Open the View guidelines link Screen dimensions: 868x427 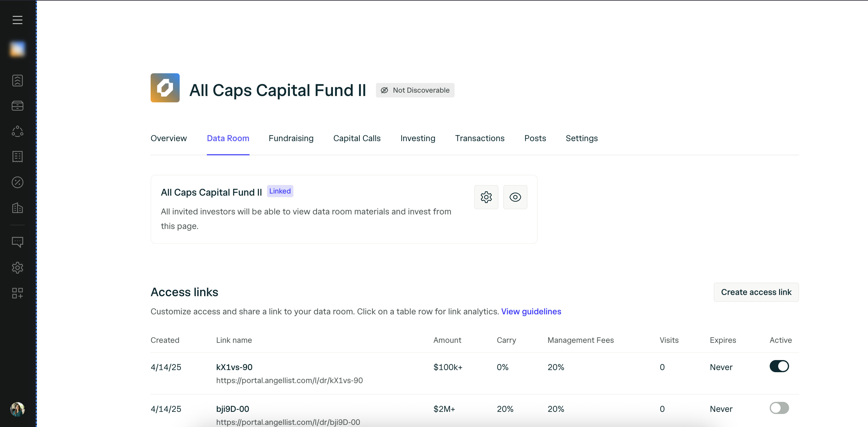tap(531, 311)
